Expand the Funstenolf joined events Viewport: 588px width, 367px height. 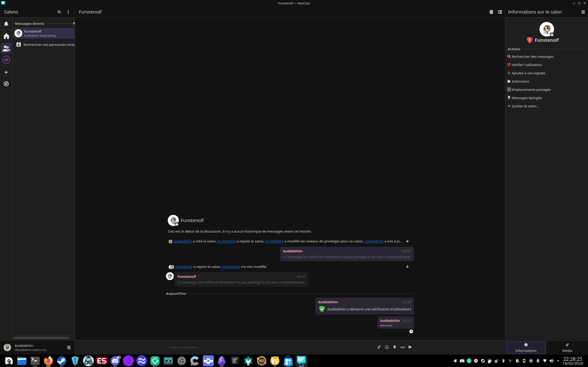pos(407,267)
